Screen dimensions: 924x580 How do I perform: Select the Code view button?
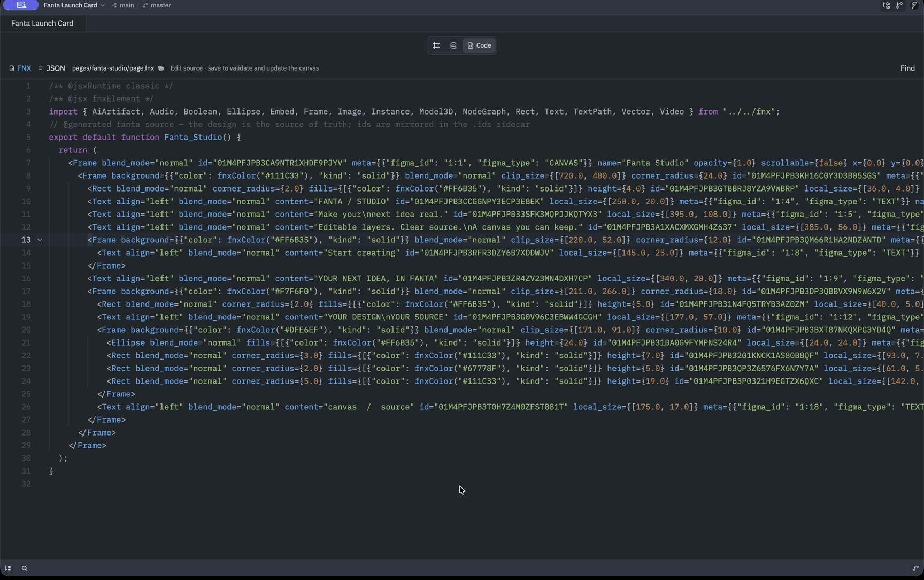tap(479, 45)
